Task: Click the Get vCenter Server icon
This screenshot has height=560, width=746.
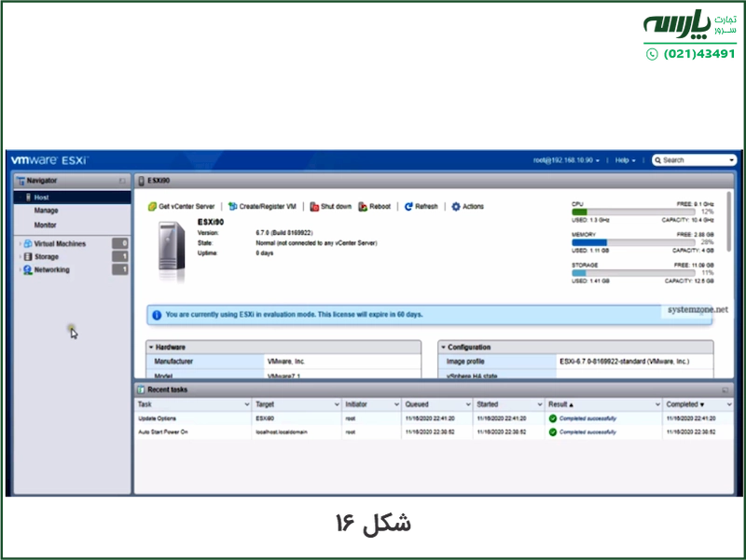Action: point(152,206)
